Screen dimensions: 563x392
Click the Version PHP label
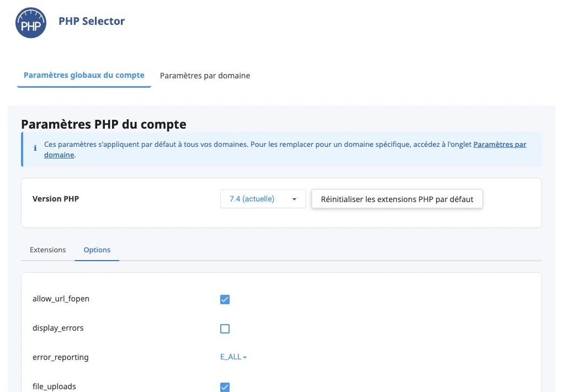(x=56, y=199)
